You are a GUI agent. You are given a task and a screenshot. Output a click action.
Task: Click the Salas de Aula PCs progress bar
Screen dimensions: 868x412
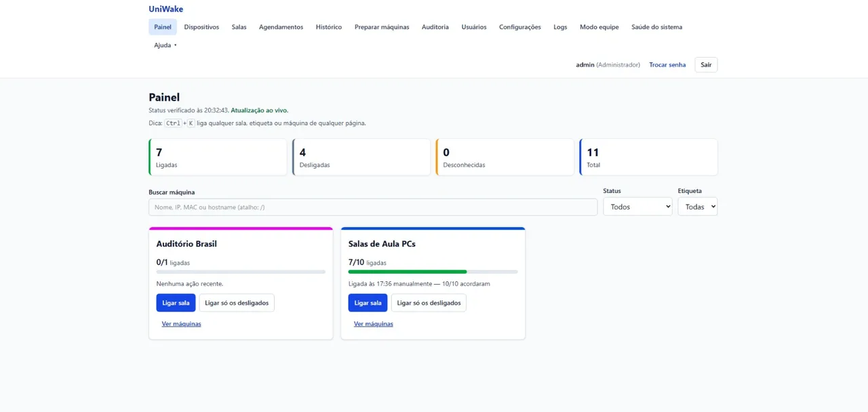(433, 272)
